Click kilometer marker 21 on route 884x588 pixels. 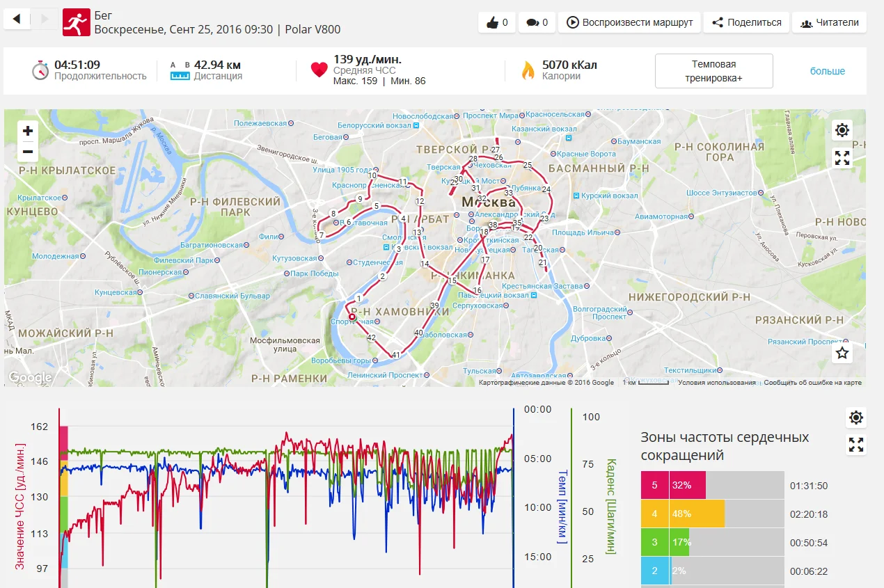[542, 262]
